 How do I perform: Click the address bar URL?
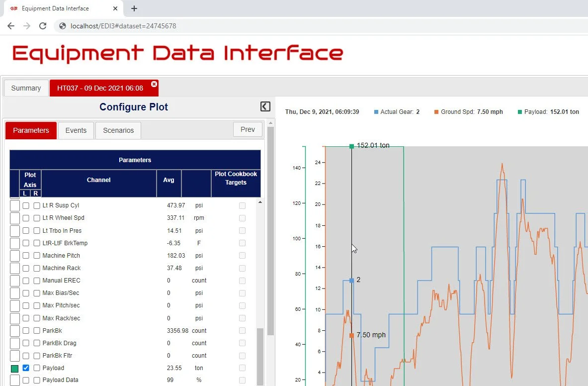point(123,26)
